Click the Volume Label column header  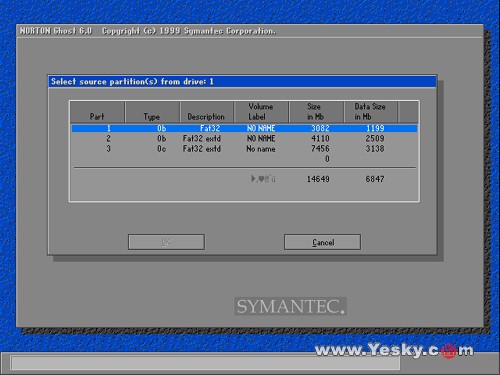(261, 112)
